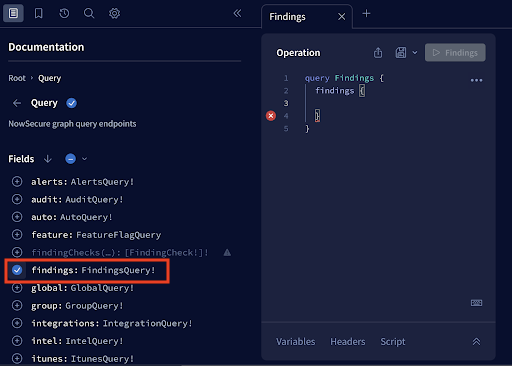Open the operation editor three-dot menu

pos(476,80)
